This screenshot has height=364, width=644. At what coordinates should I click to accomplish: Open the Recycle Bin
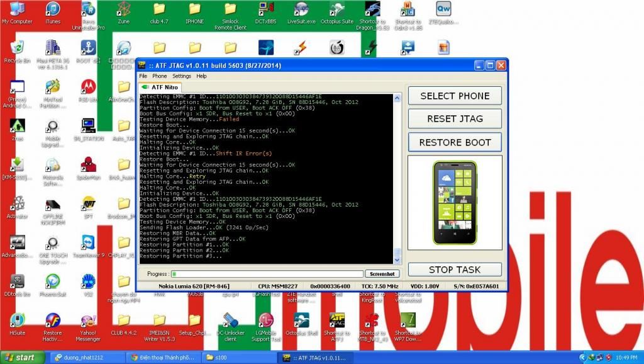click(17, 52)
